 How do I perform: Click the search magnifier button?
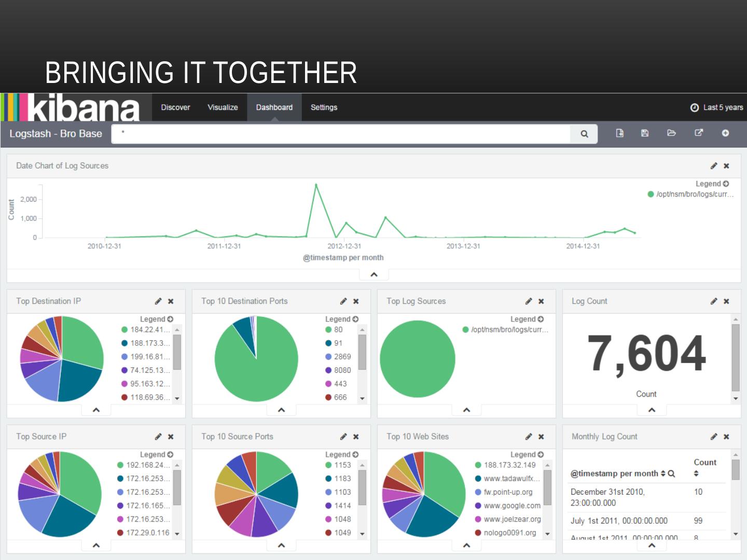tap(584, 134)
